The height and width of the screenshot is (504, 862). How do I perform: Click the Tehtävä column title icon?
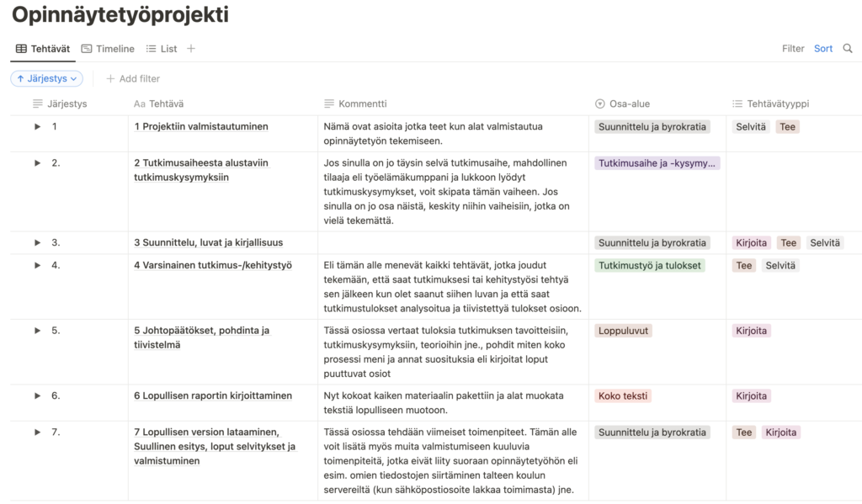[x=140, y=104]
